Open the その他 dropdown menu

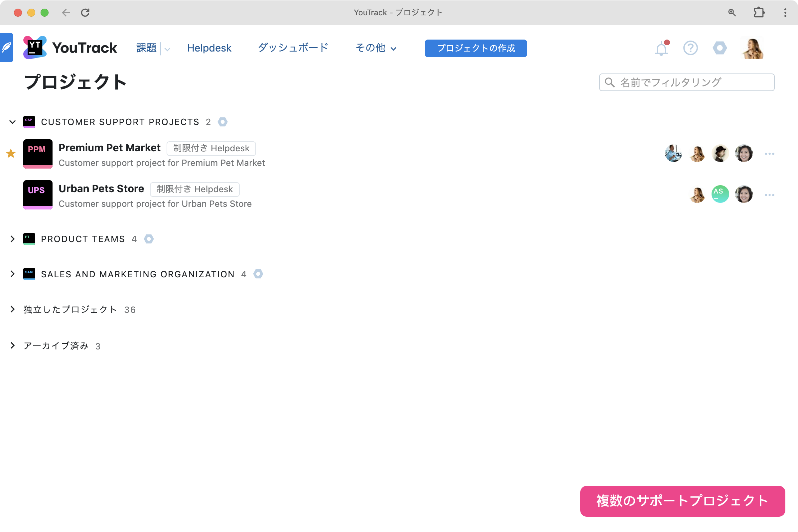(x=376, y=48)
